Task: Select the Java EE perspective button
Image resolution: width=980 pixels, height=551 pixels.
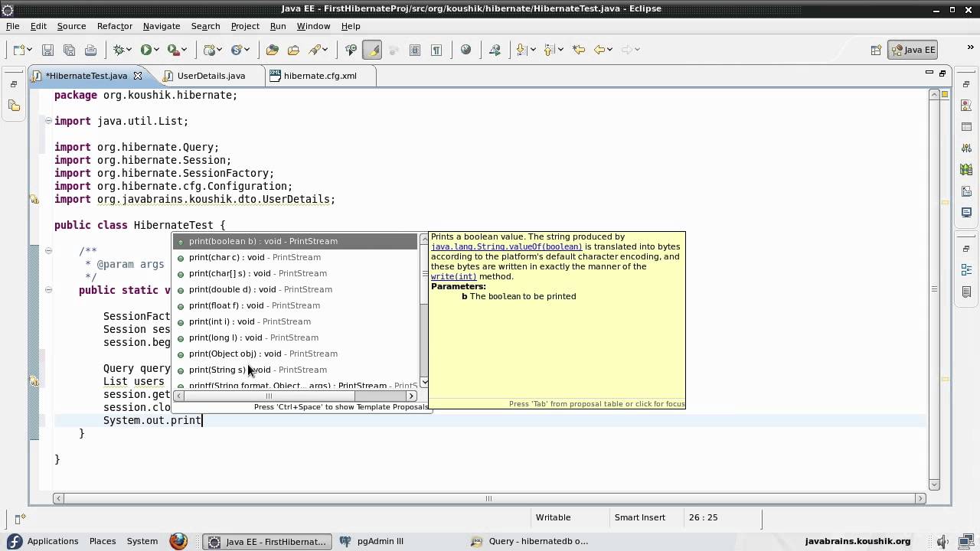Action: coord(913,50)
